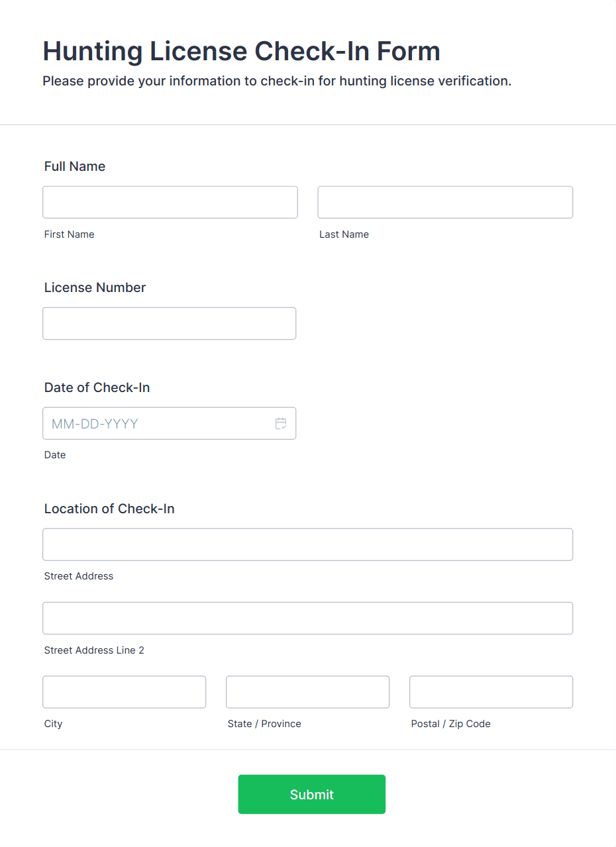Focus the State / Province text box
This screenshot has width=616, height=847.
tap(307, 692)
